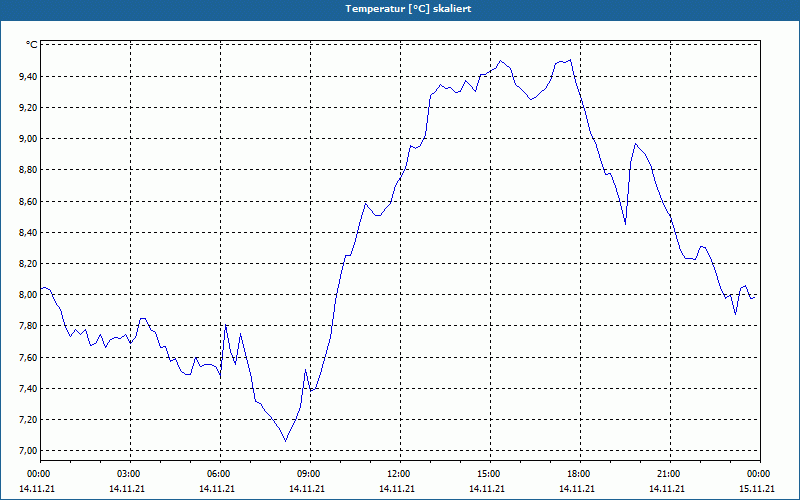The height and width of the screenshot is (500, 800).
Task: Click the curve peak shortly after 15:00
Action: coord(500,60)
